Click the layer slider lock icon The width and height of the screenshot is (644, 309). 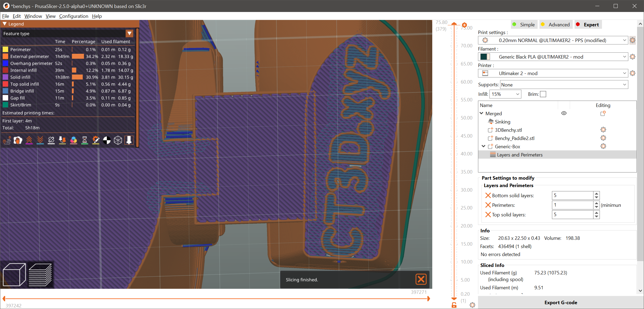tap(454, 305)
